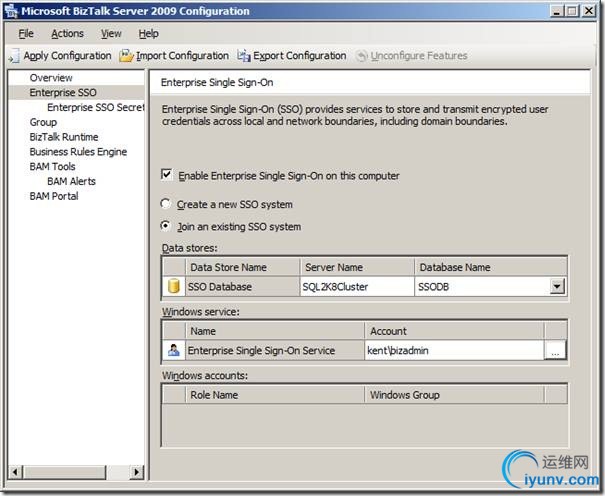Select Enterprise SSO in the navigation tree
605x496 pixels.
click(x=63, y=93)
